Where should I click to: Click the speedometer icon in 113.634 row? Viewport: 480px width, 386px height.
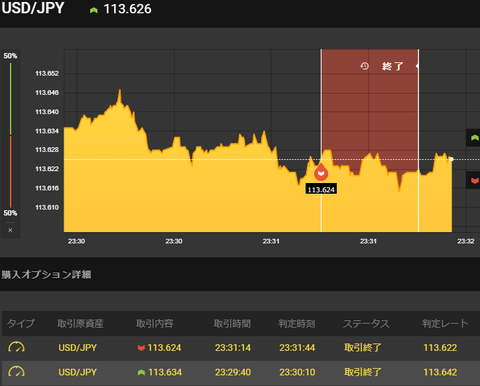[x=16, y=372]
